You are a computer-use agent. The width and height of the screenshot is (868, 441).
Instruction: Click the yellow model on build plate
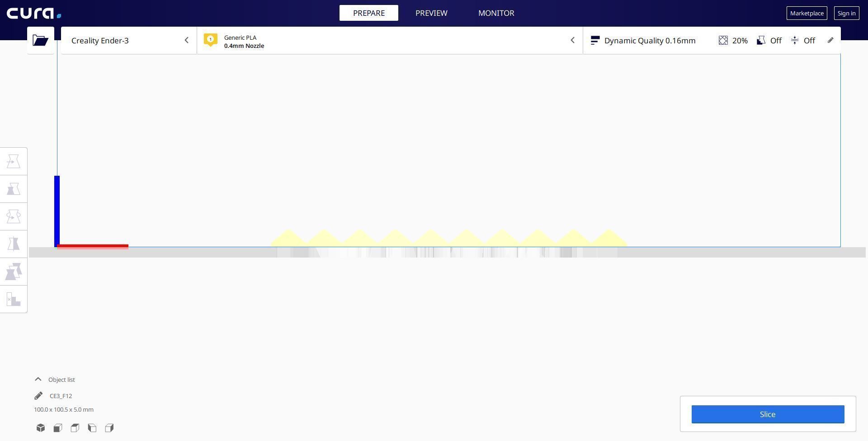[449, 239]
